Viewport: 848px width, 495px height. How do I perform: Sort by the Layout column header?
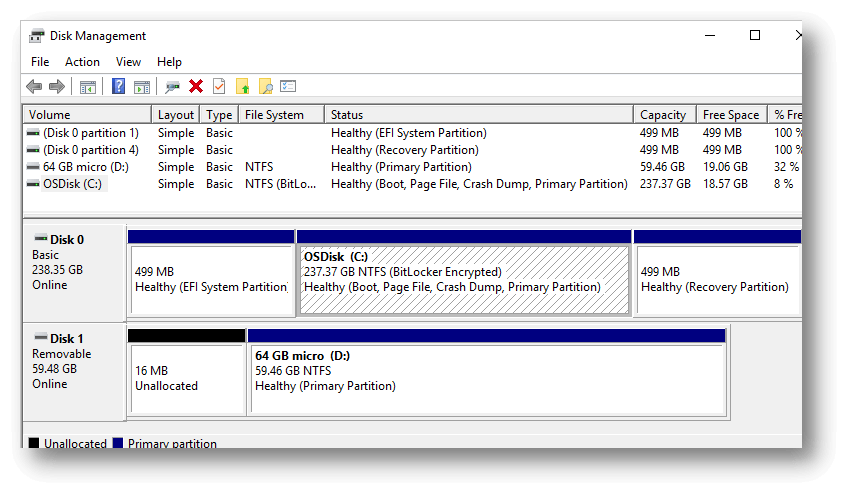pyautogui.click(x=176, y=115)
